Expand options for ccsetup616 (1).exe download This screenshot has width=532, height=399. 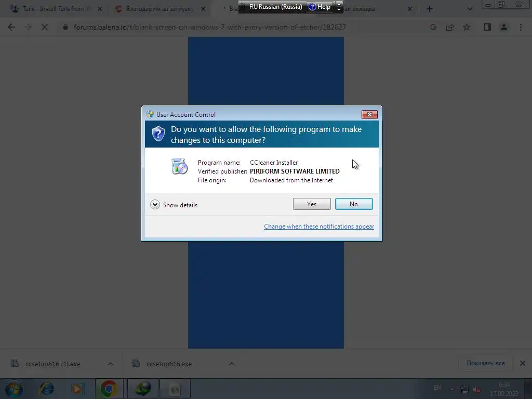click(111, 364)
